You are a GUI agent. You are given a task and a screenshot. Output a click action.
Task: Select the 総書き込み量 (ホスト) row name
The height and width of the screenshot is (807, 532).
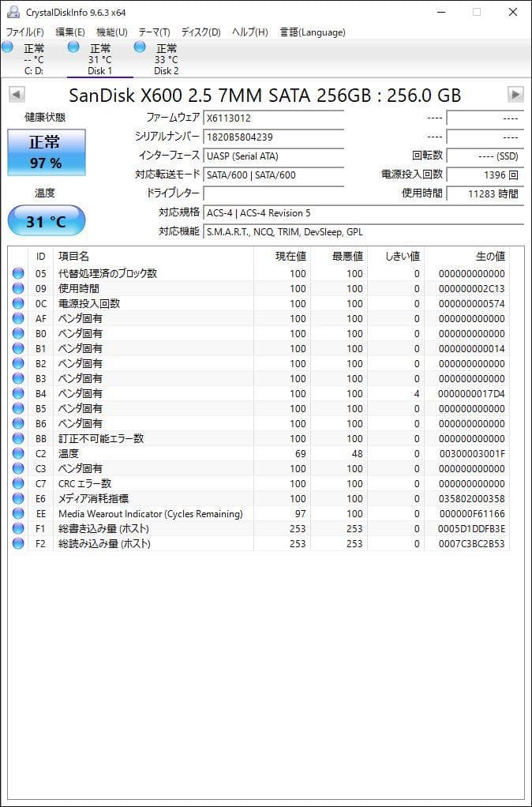[103, 528]
